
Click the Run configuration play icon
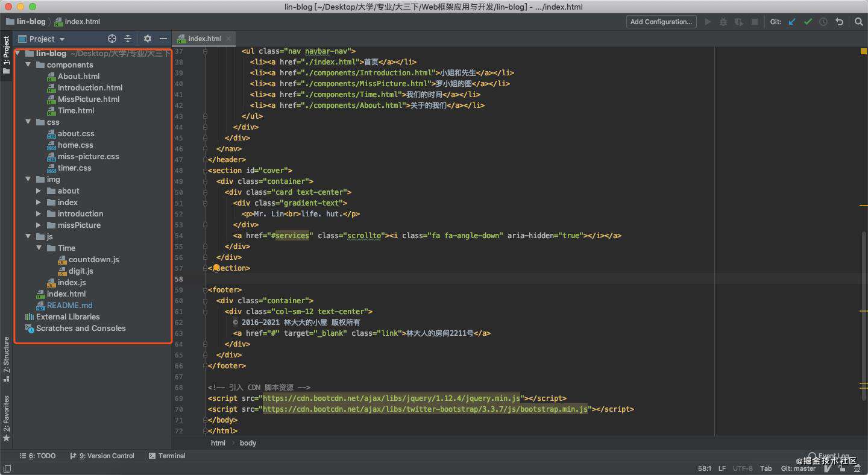click(708, 22)
